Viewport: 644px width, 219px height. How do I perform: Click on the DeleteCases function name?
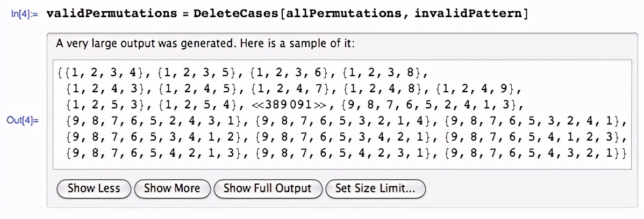click(x=238, y=14)
